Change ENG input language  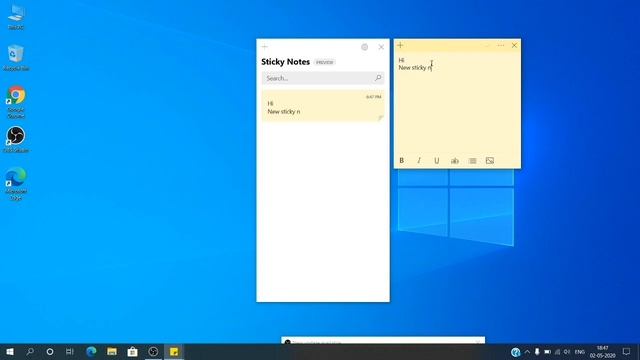[580, 352]
